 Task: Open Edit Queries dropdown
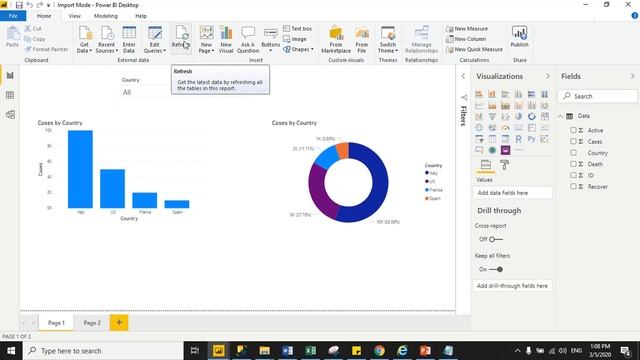click(155, 40)
